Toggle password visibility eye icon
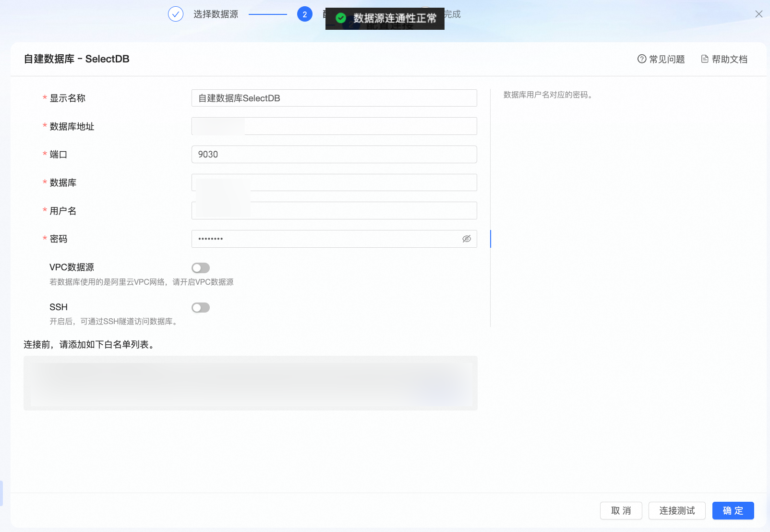The image size is (770, 532). 467,239
